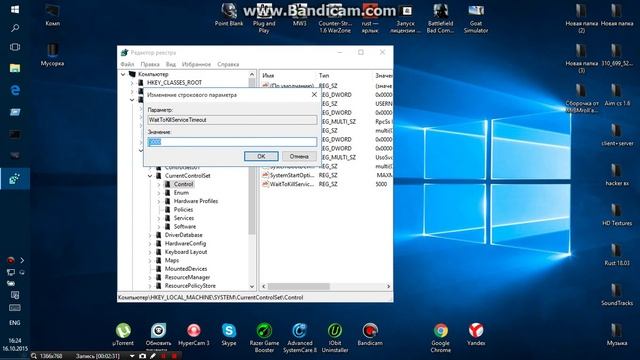
Task: Launch Skype from the desktop
Action: coord(229,335)
